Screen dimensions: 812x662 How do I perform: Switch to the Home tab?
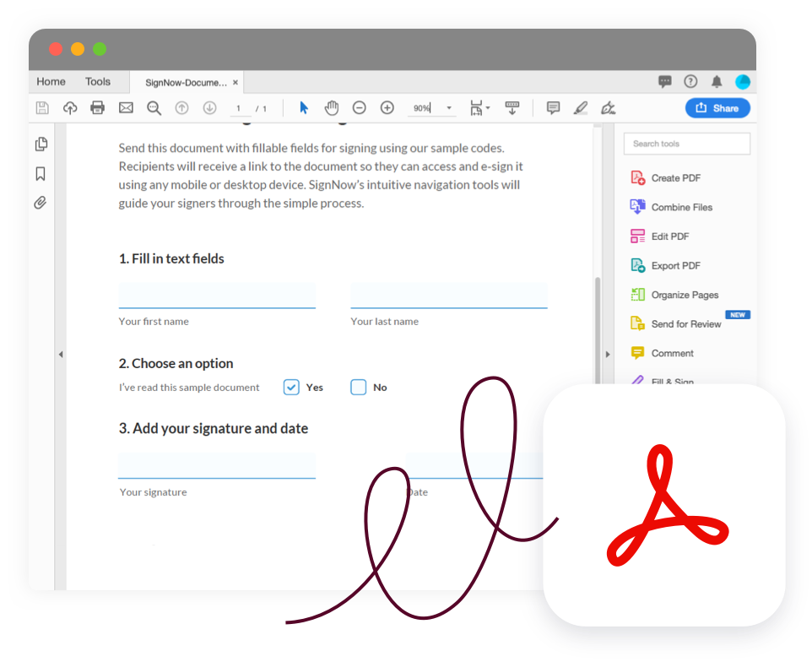51,82
